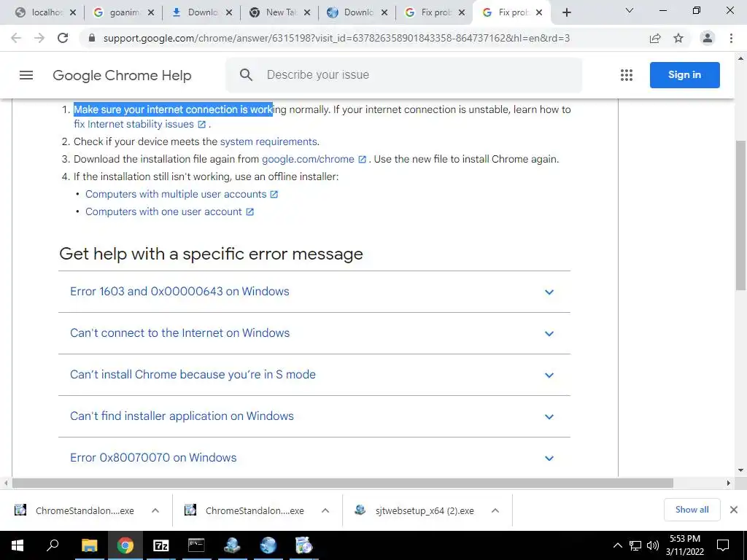Go back to previous page
The image size is (747, 560).
pos(16,38)
